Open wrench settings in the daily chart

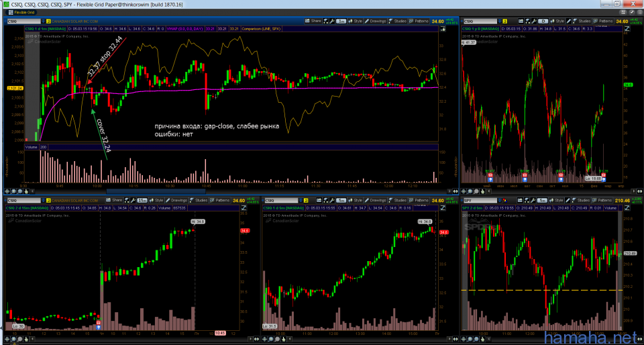[534, 21]
